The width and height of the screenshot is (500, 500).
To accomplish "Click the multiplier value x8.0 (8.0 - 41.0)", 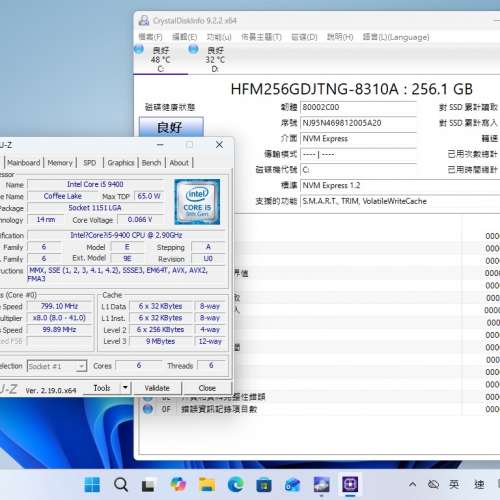I will [59, 318].
